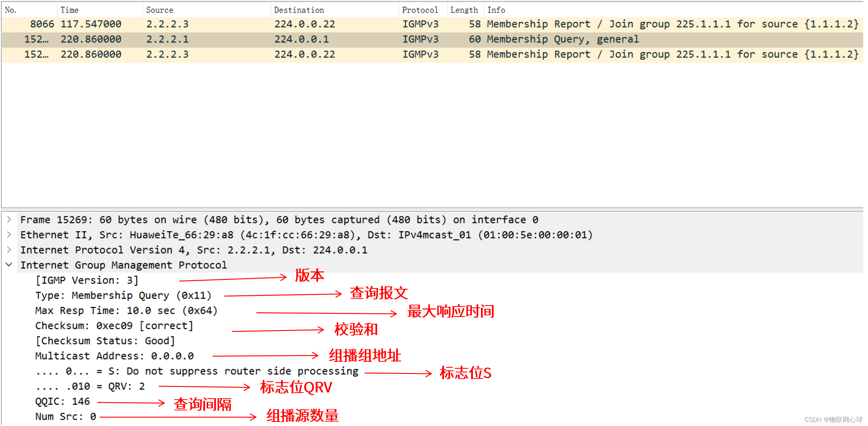Expand the Ethernet II protocol layer
Viewport: 868px width, 426px height.
[9, 234]
